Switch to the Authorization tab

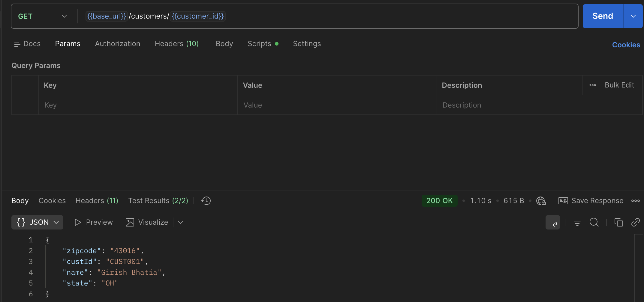[118, 44]
